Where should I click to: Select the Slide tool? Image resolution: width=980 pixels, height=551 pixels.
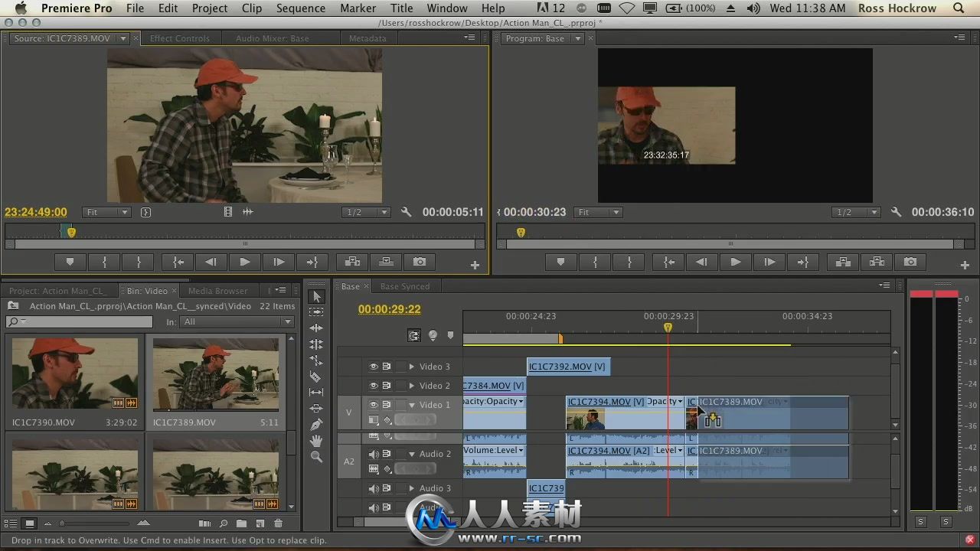317,409
